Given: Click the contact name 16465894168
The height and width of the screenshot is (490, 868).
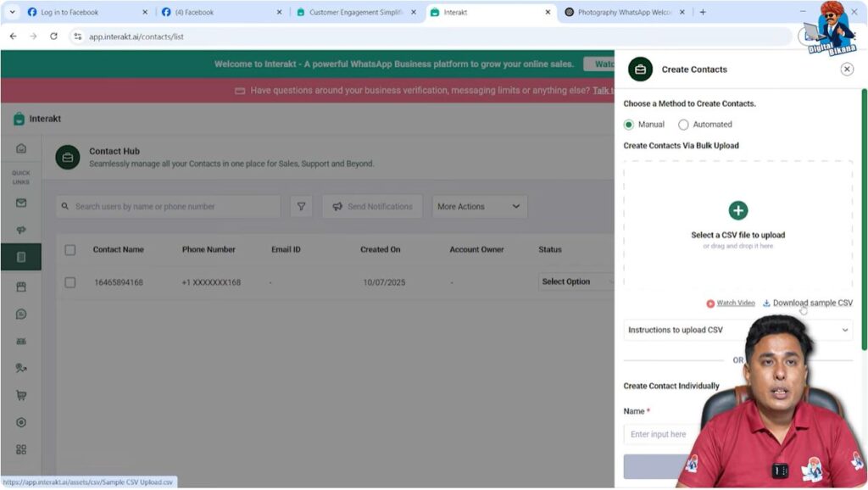Looking at the screenshot, I should click(119, 282).
